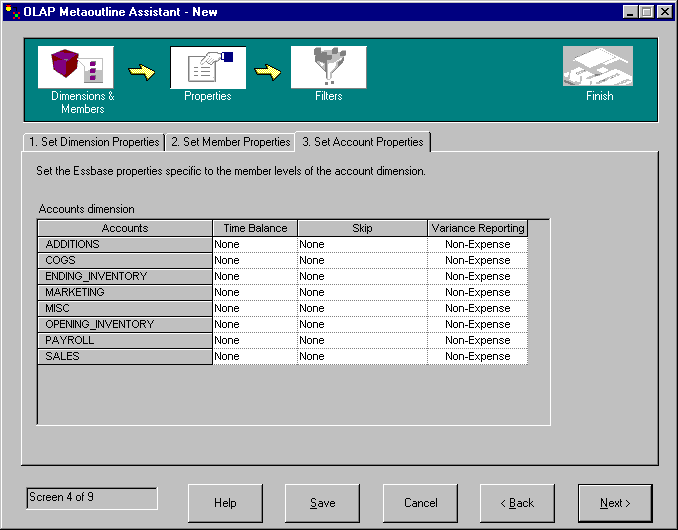
Task: Click Skip cell for OPENING_INVENTORY
Action: (362, 324)
